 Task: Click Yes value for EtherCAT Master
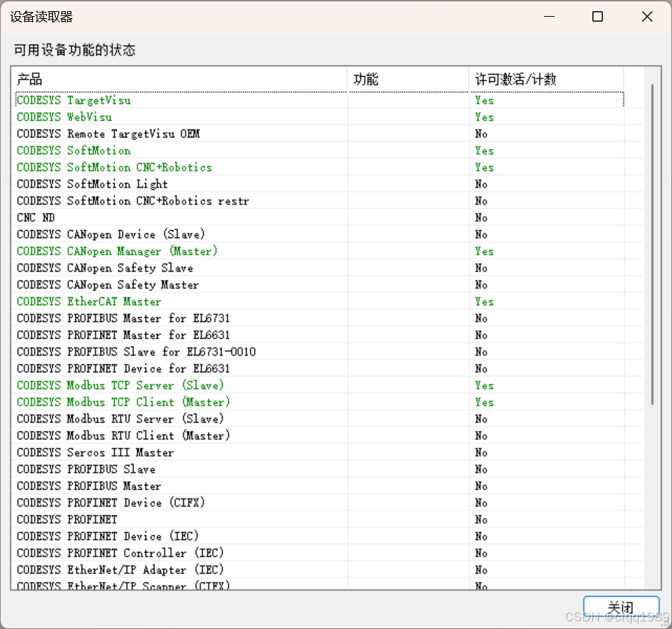pyautogui.click(x=484, y=301)
